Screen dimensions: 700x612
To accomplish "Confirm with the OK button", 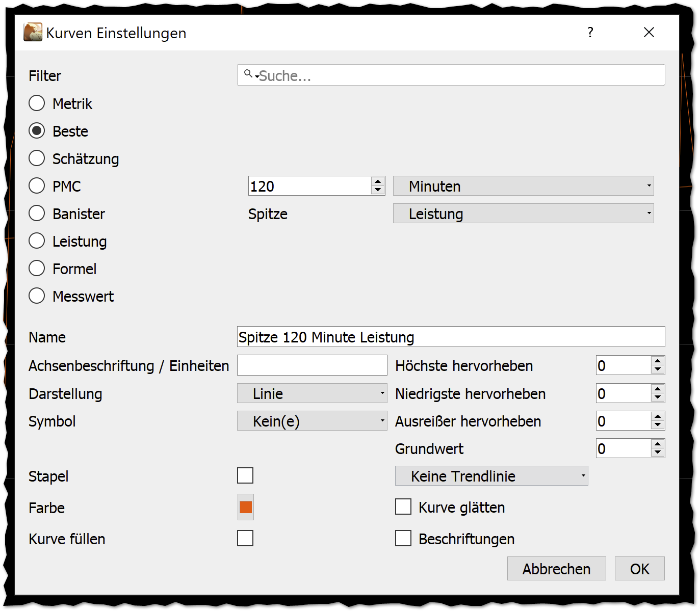I will click(639, 569).
